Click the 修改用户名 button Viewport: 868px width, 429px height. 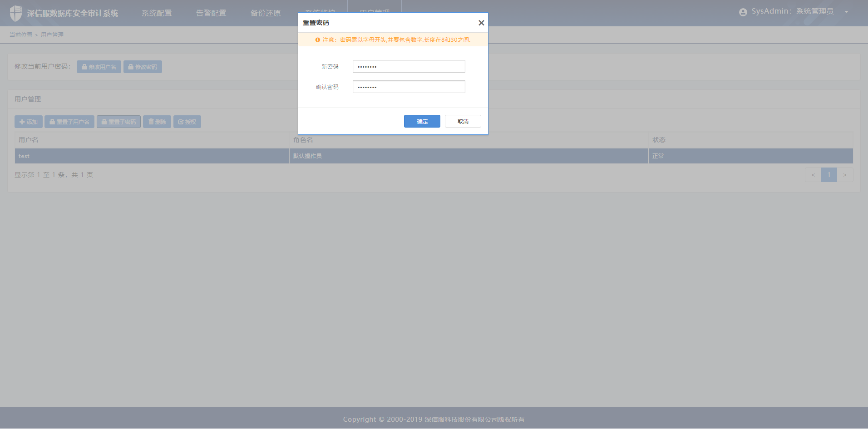click(x=99, y=67)
